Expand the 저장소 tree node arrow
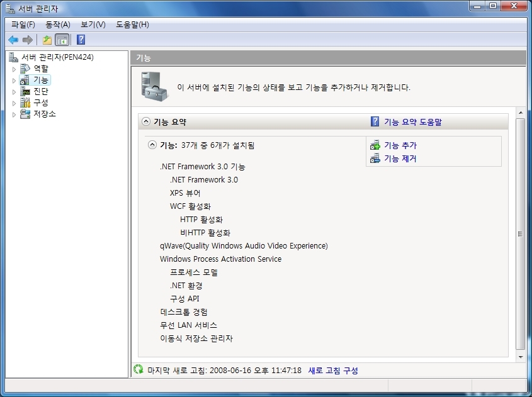Screen dimensions: 532x397 point(14,115)
